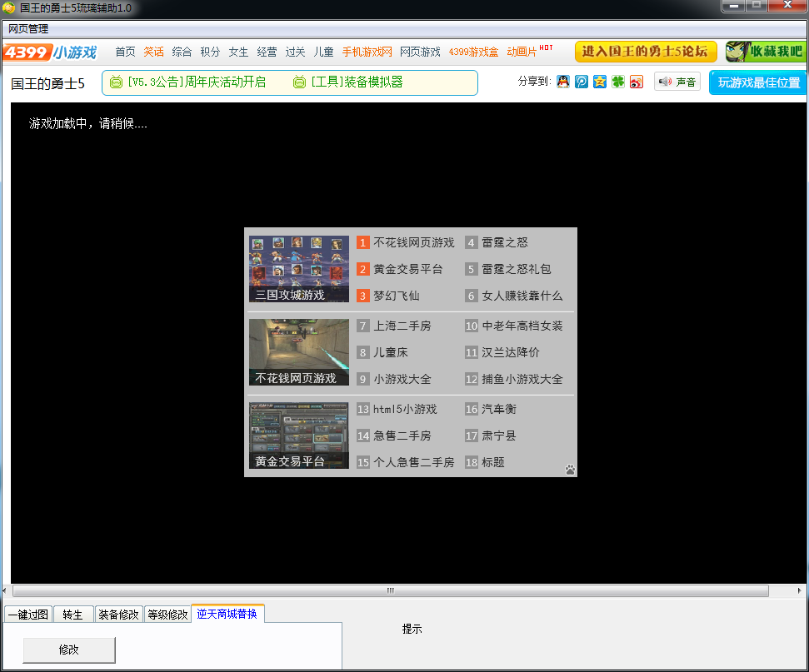
Task: Click the horizontal scrollbar thumb
Action: pos(391,590)
